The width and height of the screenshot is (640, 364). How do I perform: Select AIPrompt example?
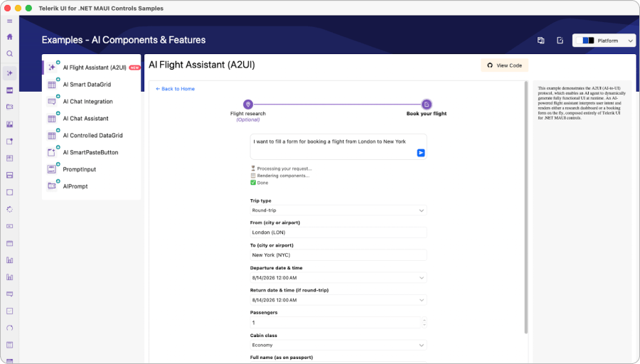pyautogui.click(x=92, y=186)
